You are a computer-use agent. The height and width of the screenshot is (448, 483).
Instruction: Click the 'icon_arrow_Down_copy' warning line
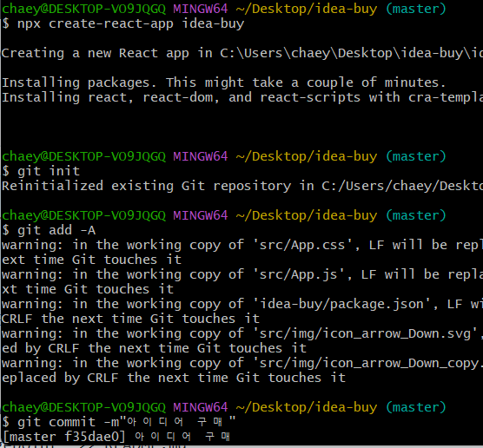tap(242, 363)
